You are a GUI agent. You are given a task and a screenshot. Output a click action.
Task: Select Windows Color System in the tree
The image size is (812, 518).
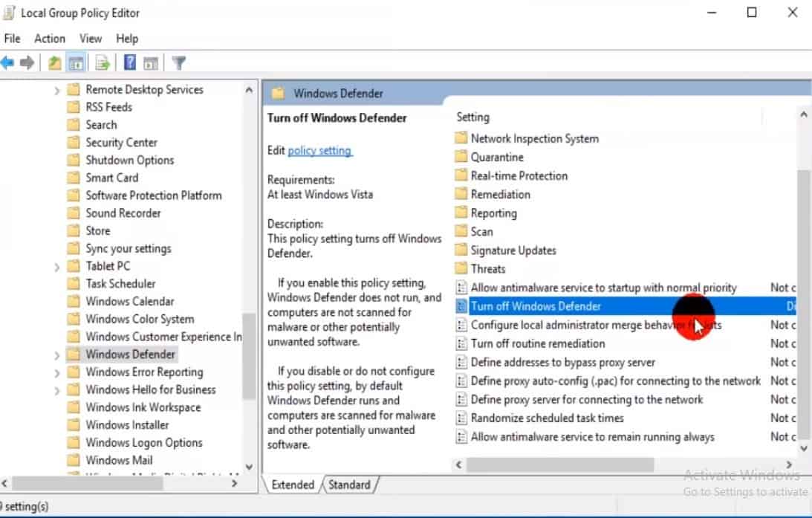[140, 319]
